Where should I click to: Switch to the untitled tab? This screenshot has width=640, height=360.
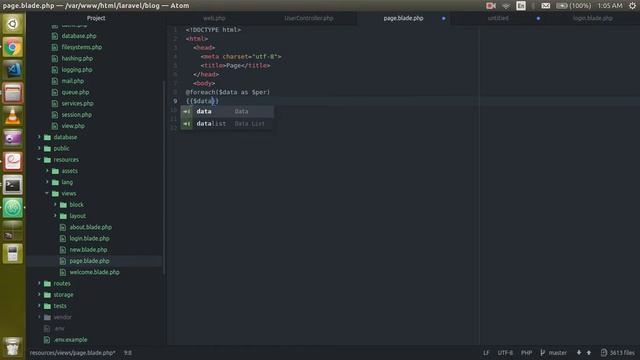coord(498,18)
